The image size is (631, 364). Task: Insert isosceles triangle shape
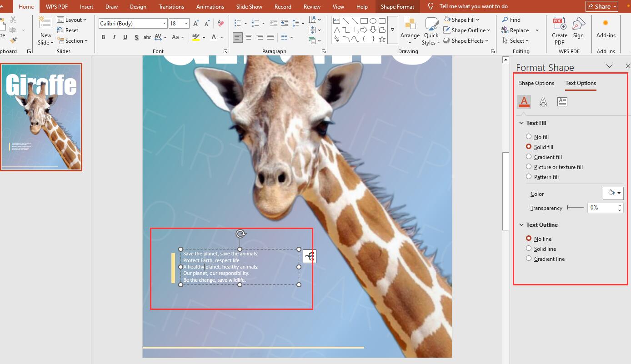337,30
